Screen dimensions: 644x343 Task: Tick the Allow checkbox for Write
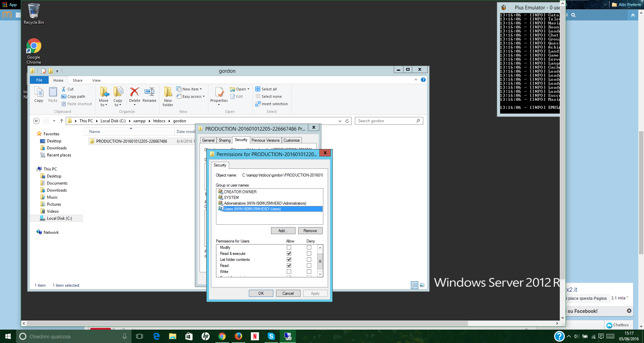click(289, 272)
